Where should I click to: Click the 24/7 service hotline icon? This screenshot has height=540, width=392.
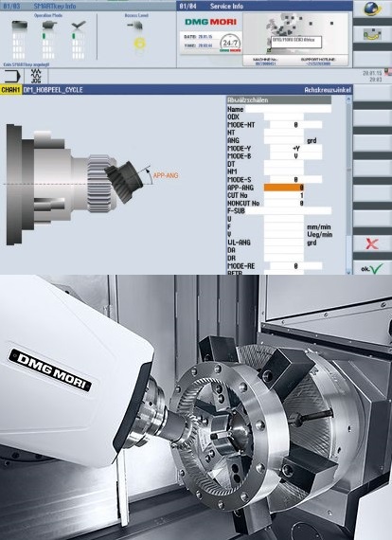point(230,44)
